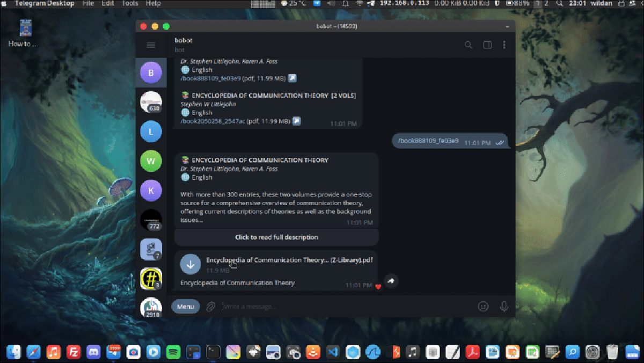Open the Trash in the dock
The width and height of the screenshot is (644, 363).
click(612, 352)
